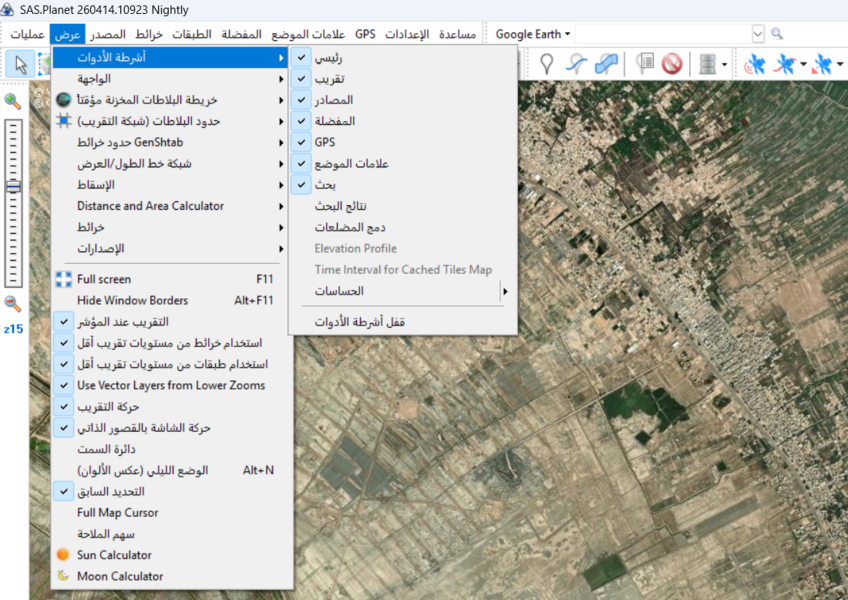The width and height of the screenshot is (848, 600).
Task: Click the zoom in magnifier icon
Action: (13, 100)
